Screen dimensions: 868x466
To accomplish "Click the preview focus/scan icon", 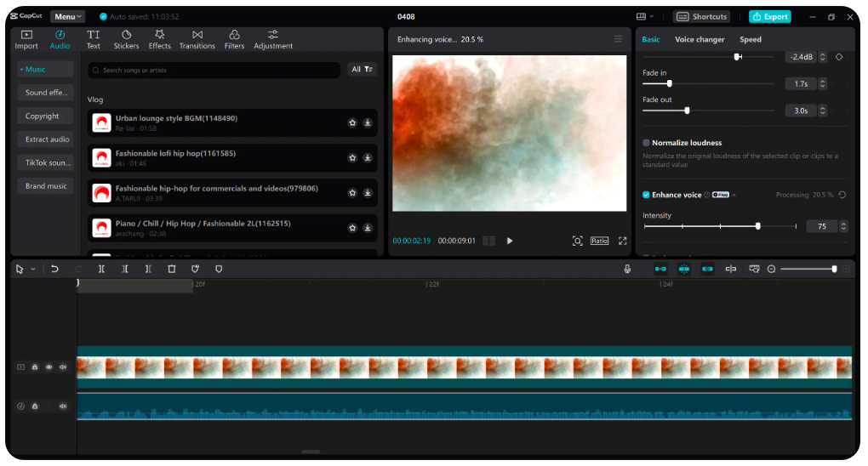I will tap(577, 241).
